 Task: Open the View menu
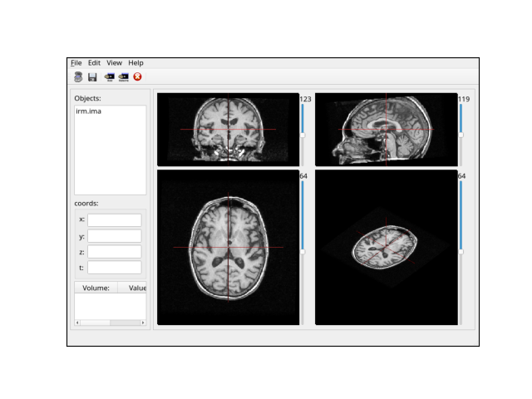(114, 63)
